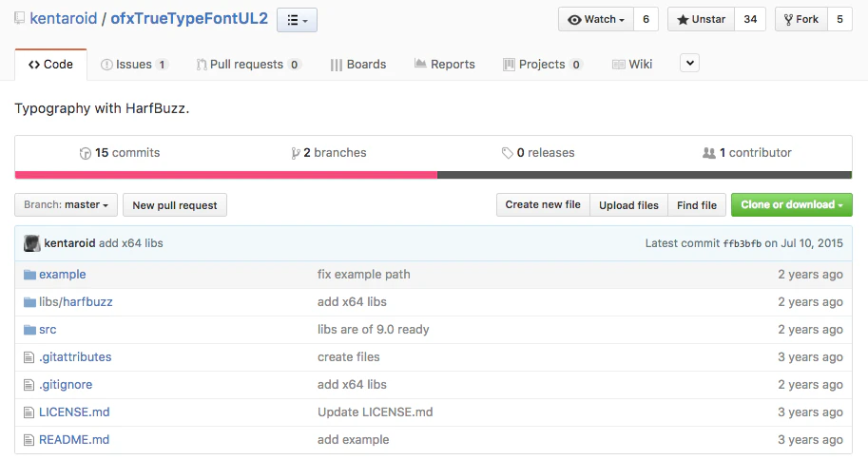Open the .gitattributes file
Screen dimensions: 868x460
pos(75,357)
